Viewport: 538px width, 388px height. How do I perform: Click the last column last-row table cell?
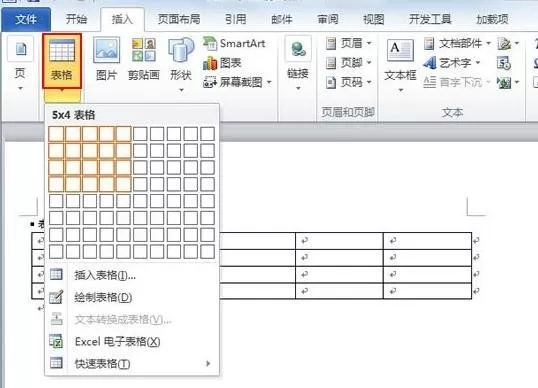pyautogui.click(x=427, y=291)
